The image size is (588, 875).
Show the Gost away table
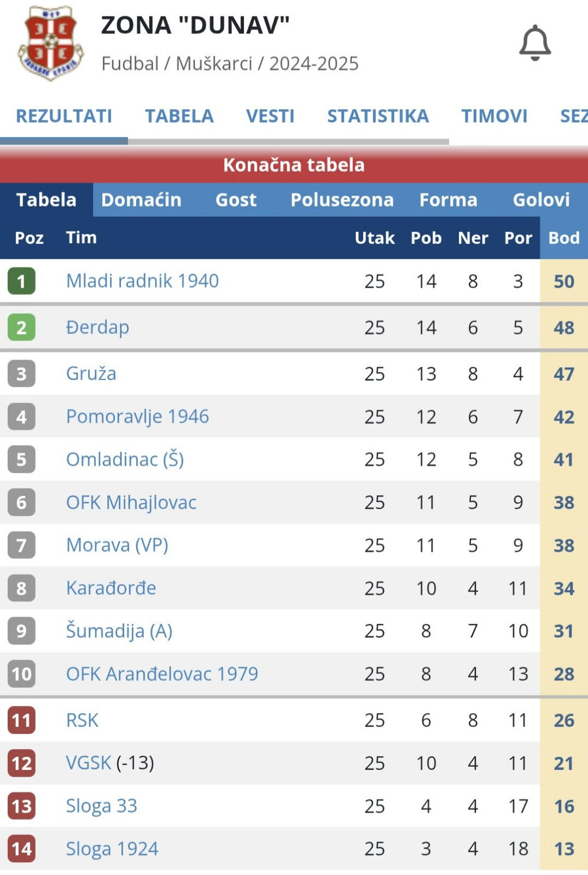[x=236, y=200]
